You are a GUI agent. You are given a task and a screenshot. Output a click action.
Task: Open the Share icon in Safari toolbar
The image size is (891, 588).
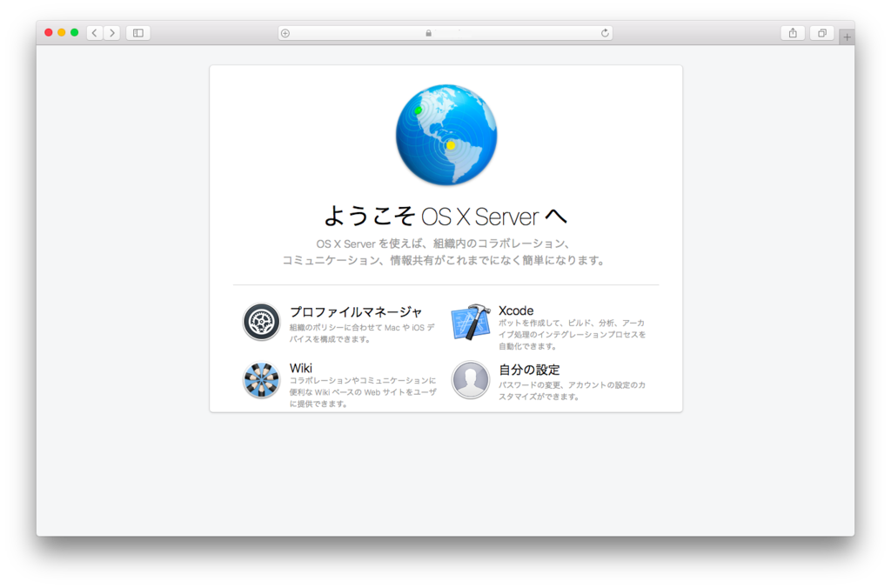click(793, 32)
